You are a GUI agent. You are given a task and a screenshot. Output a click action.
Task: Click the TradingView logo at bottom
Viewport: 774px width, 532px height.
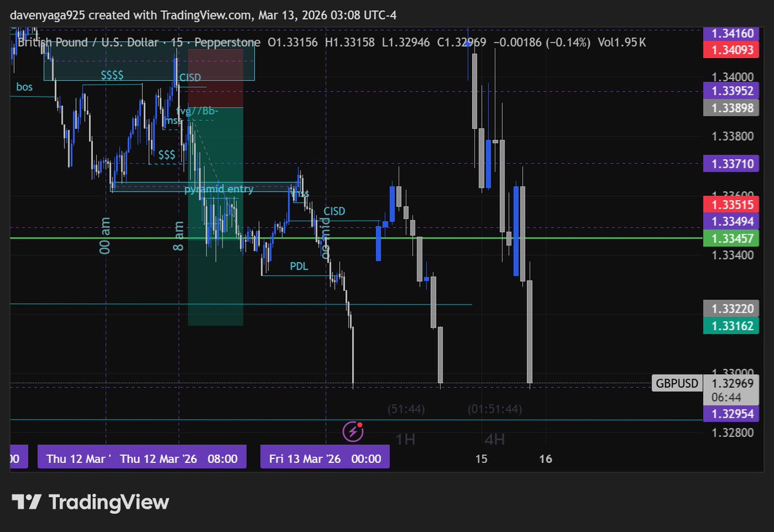[x=90, y=502]
